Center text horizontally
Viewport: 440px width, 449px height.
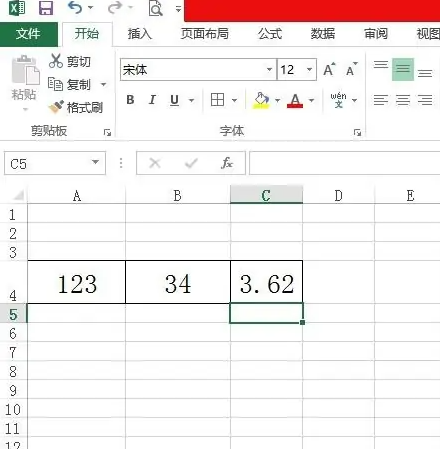[x=403, y=100]
